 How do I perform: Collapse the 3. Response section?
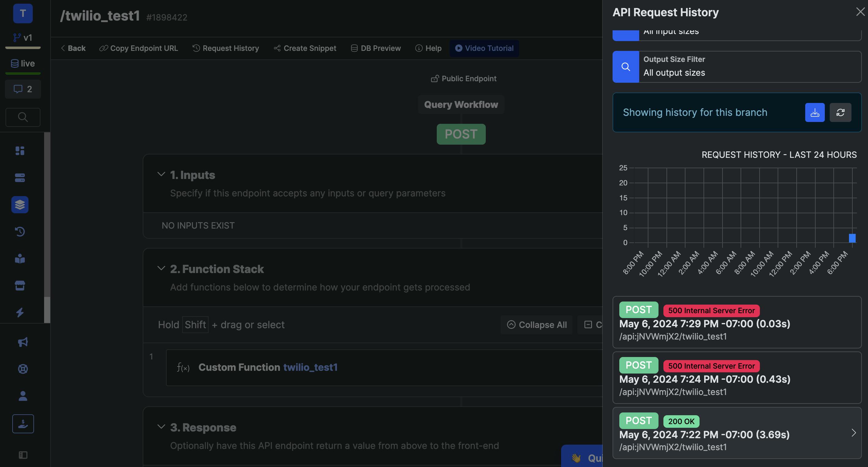tap(161, 427)
